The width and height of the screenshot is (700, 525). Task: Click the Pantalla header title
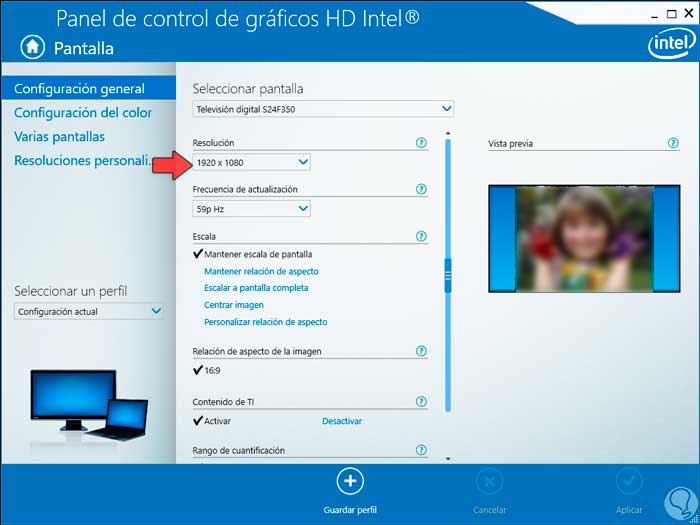(84, 48)
